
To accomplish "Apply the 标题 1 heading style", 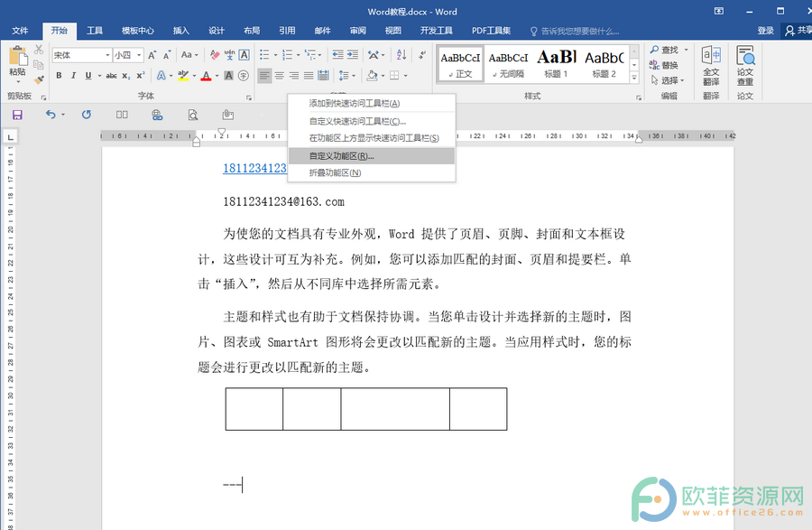I will (556, 64).
